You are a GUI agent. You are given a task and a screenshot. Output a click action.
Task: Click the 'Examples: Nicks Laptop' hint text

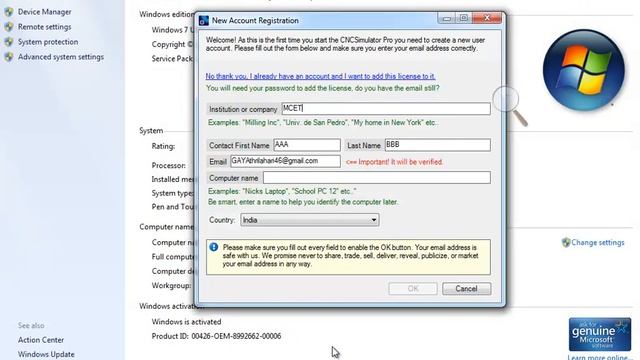(282, 191)
